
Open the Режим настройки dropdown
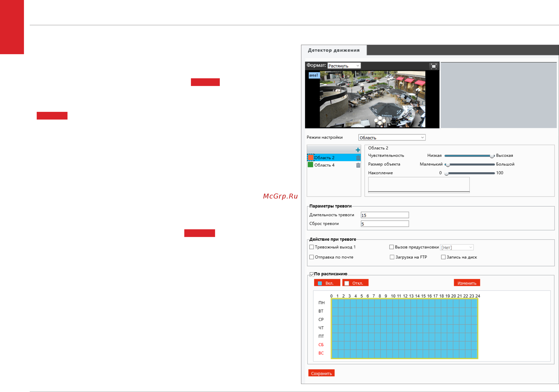[x=392, y=138]
